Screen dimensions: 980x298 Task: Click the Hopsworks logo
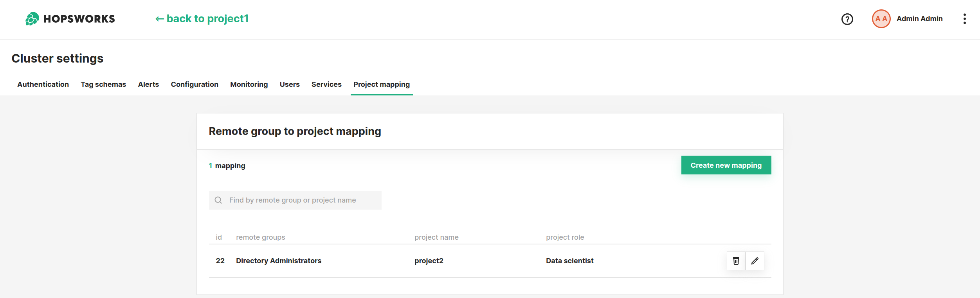coord(70,19)
